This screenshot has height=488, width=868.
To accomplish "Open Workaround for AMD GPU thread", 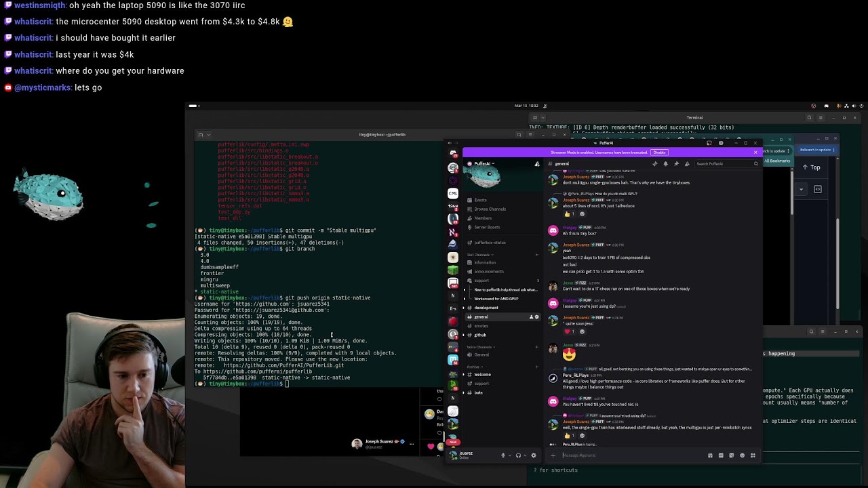I will (x=496, y=299).
